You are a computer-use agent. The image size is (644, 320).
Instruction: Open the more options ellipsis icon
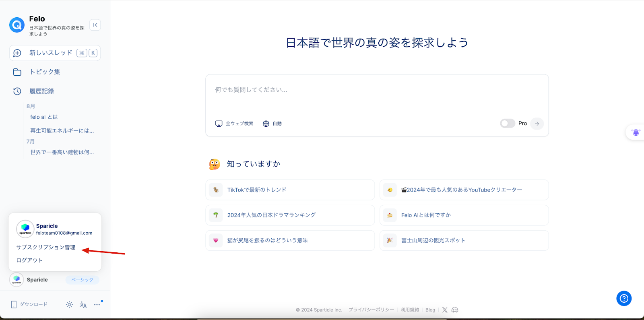pyautogui.click(x=97, y=305)
